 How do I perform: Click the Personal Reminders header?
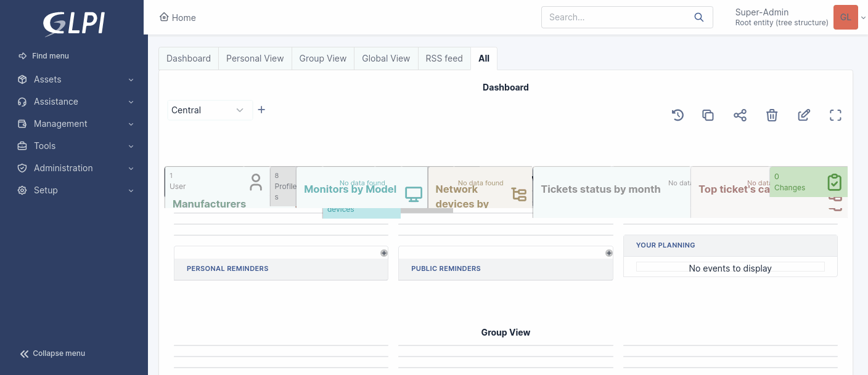[x=227, y=268]
